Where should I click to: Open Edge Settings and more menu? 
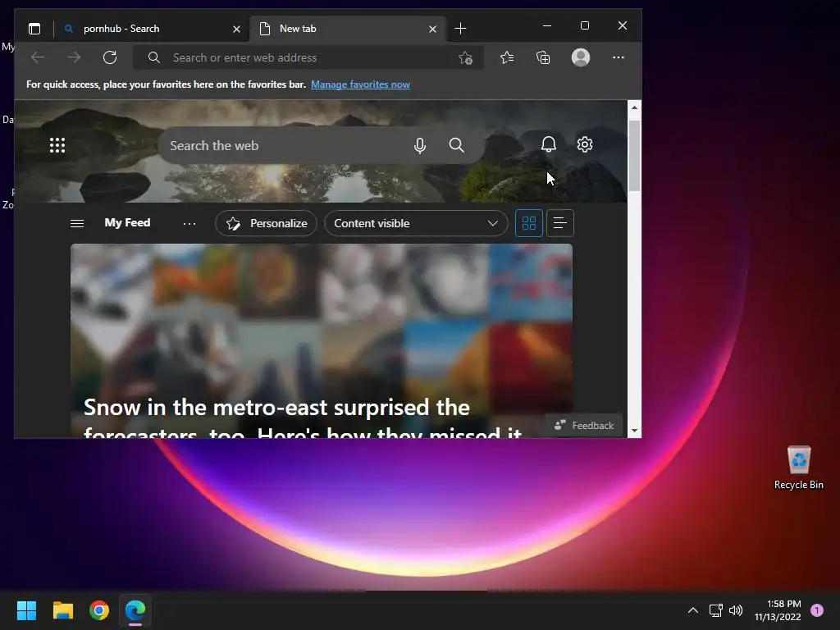pos(619,57)
